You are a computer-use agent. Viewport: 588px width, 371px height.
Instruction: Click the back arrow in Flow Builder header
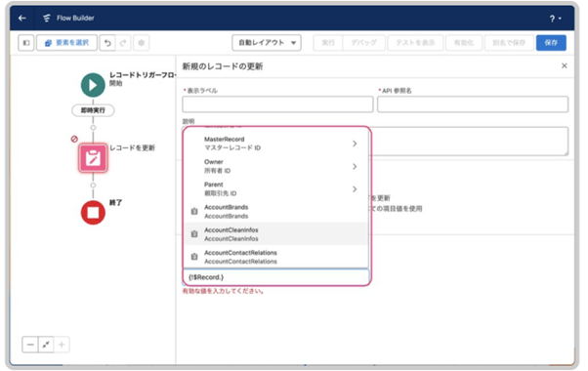click(x=22, y=18)
